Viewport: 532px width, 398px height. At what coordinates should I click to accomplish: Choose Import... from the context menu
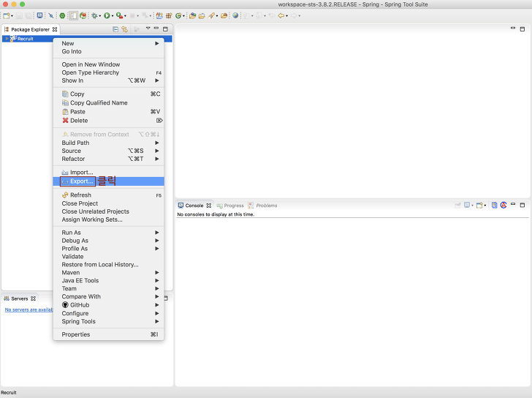(109, 173)
